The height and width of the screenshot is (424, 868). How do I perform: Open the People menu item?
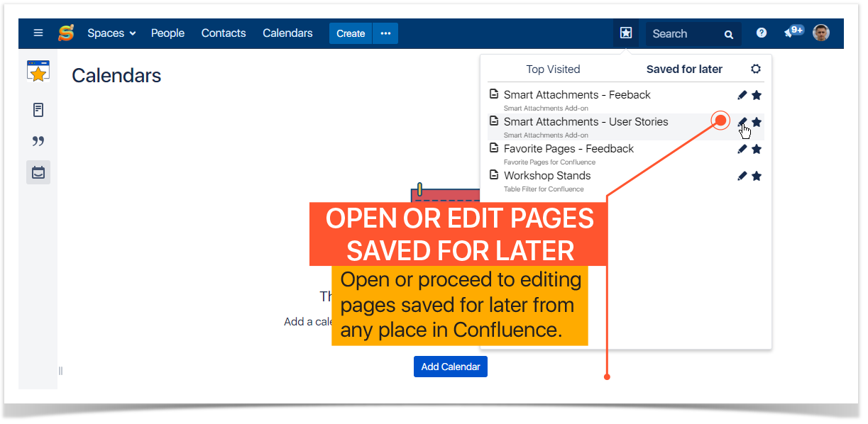pyautogui.click(x=167, y=33)
